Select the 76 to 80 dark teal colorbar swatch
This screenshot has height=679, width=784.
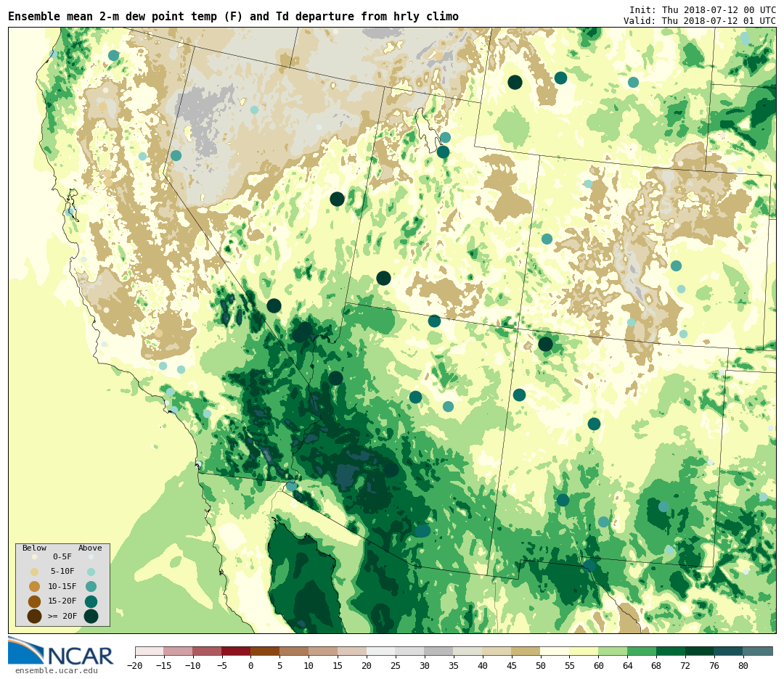click(729, 651)
